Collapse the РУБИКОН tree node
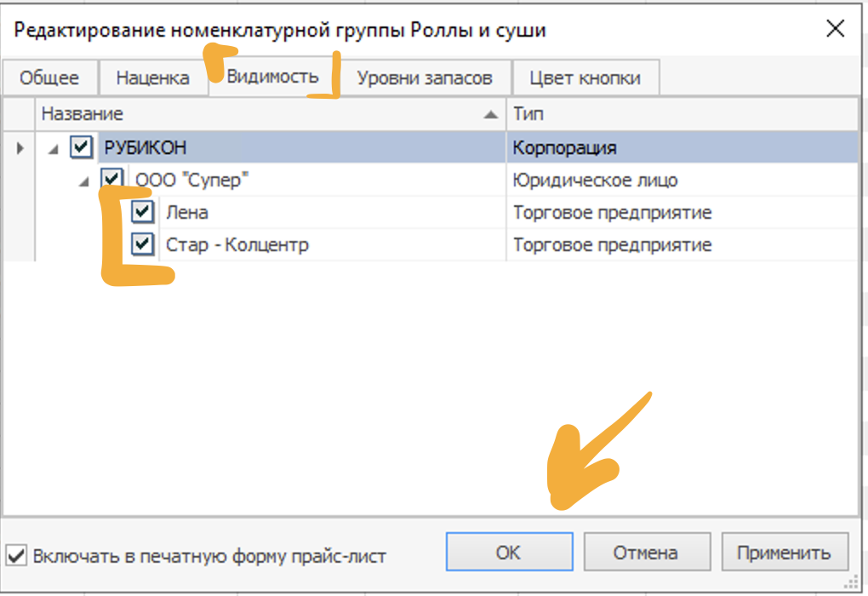 click(x=54, y=148)
